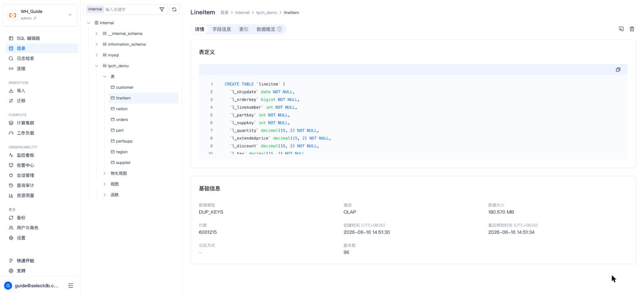
Task: Click the internal tag in catalog search
Action: (x=95, y=9)
